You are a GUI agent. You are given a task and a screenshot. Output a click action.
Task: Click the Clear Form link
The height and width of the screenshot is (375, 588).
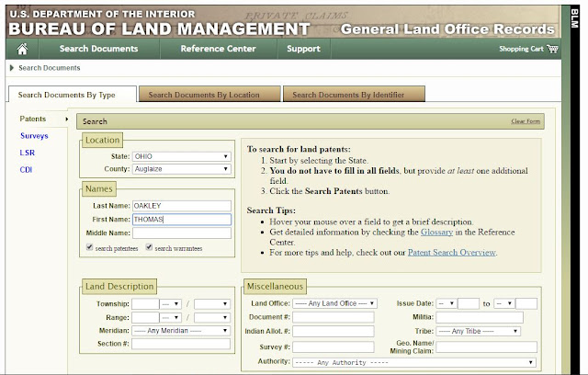(526, 121)
